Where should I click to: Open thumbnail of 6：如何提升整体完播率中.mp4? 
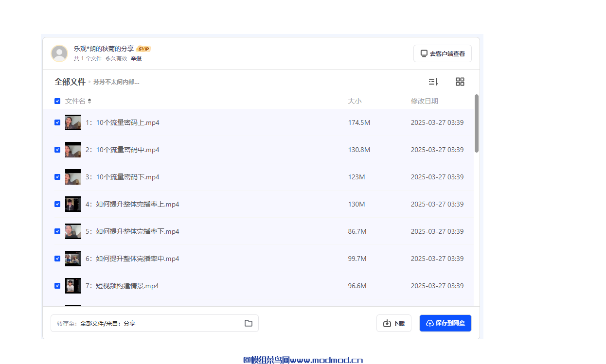[x=73, y=259]
